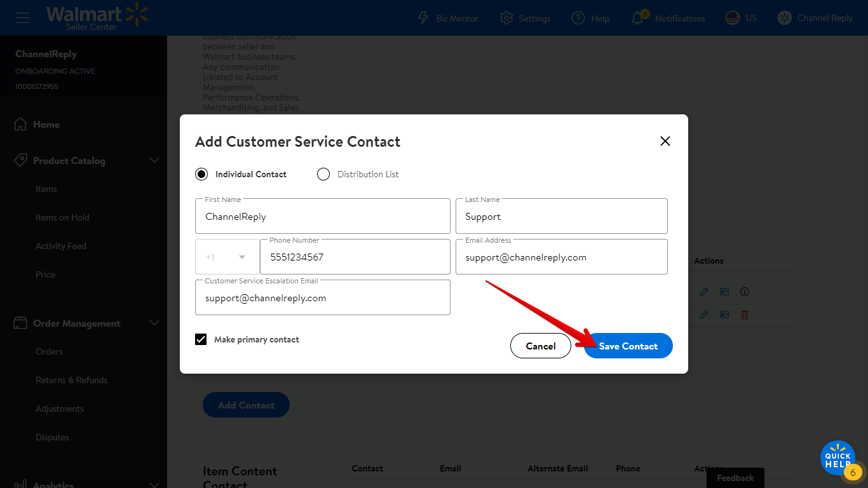Open the Notifications bell
This screenshot has height=488, width=868.
click(x=638, y=18)
